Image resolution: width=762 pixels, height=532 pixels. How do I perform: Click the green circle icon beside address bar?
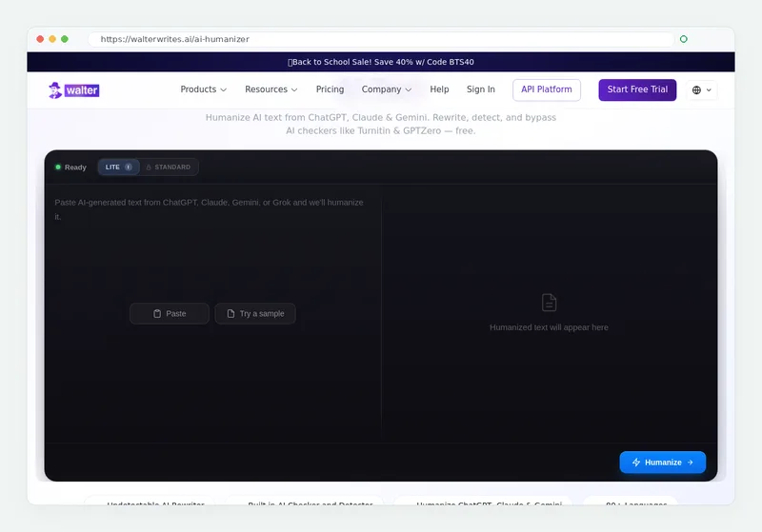click(683, 39)
